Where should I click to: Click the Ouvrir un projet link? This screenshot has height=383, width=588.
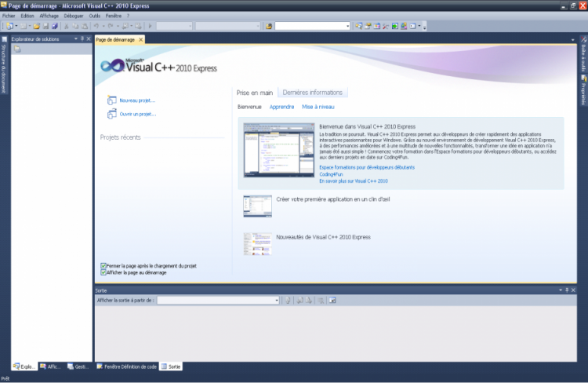tap(138, 114)
